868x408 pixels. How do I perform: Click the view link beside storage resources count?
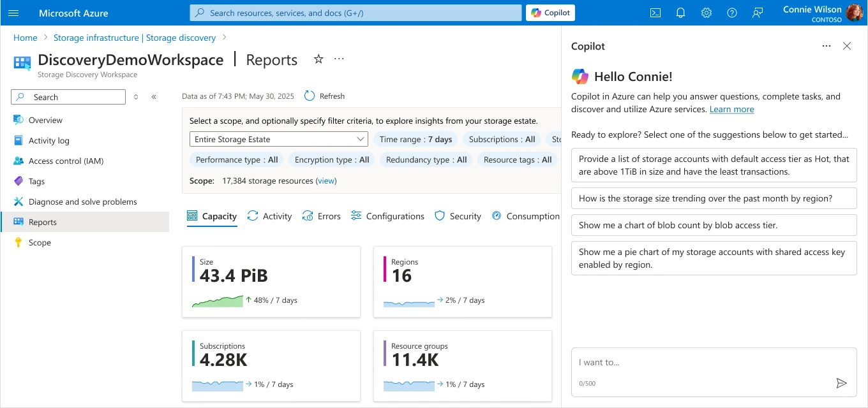(325, 180)
